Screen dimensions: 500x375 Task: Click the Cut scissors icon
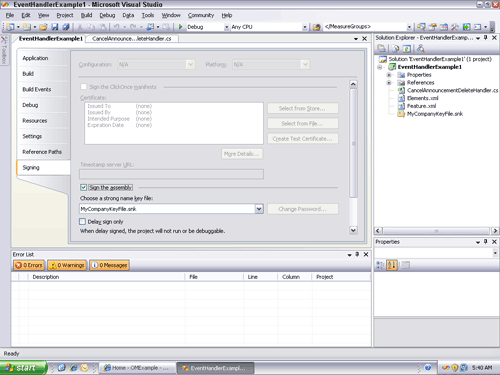80,27
